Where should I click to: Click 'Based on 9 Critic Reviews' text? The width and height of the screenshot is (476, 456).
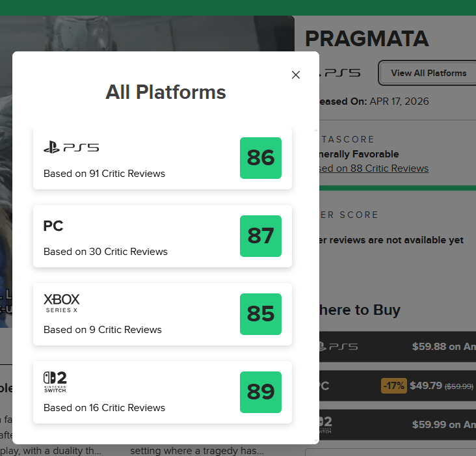tap(102, 329)
